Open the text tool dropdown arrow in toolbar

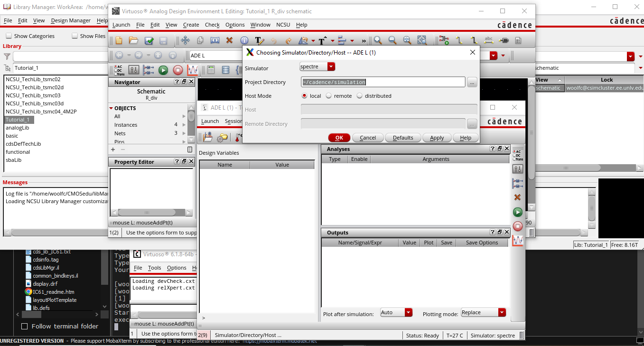[x=333, y=41]
